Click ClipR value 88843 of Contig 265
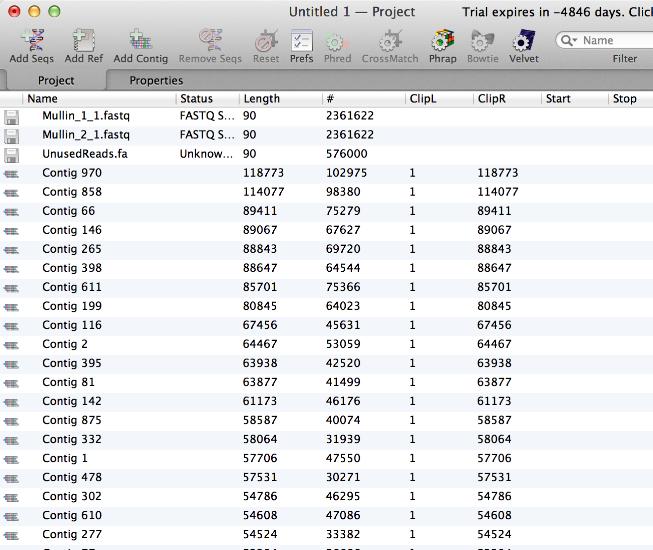The image size is (653, 550). (x=494, y=249)
